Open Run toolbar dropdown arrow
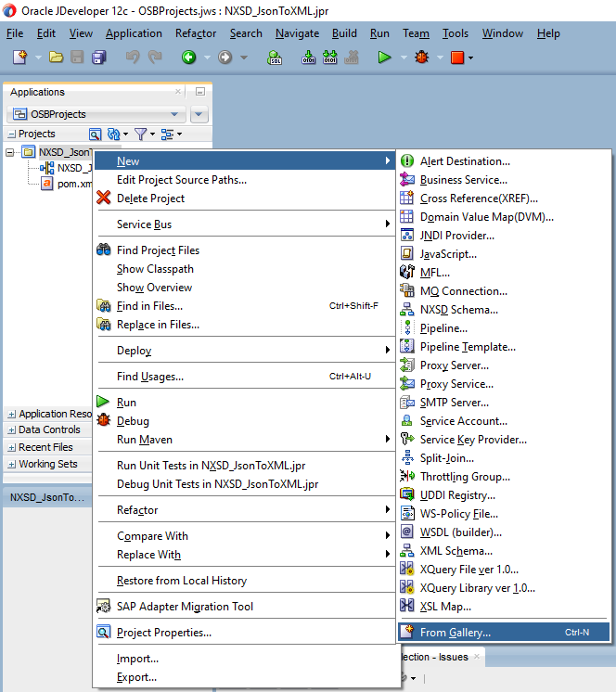 [404, 58]
